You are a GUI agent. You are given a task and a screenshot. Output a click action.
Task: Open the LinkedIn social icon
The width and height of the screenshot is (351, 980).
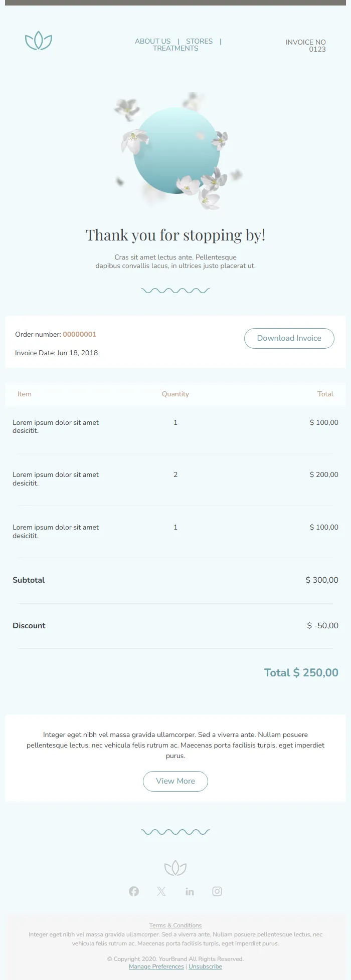pyautogui.click(x=190, y=891)
